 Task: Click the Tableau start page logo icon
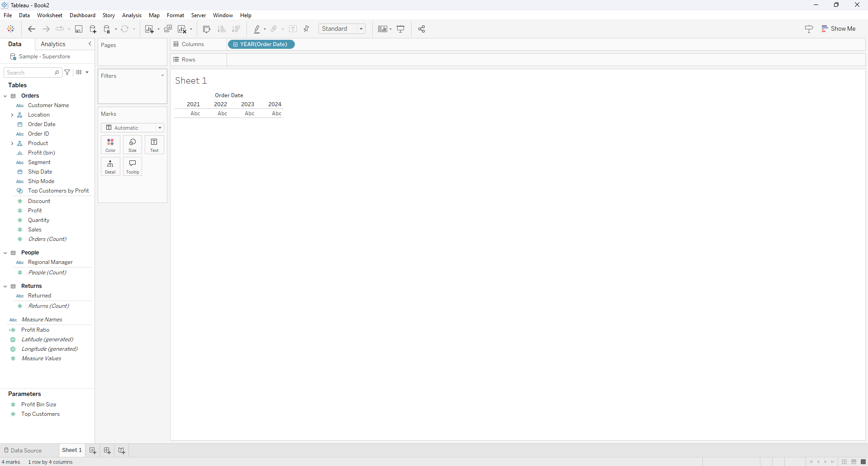tap(11, 29)
